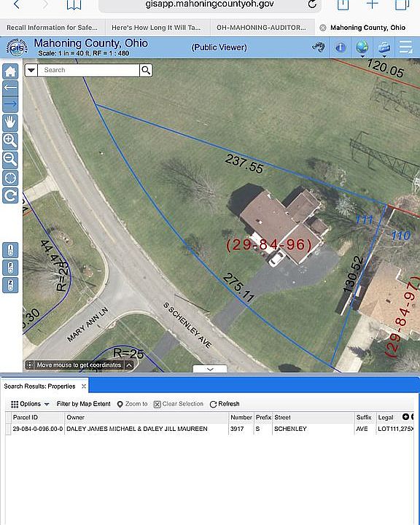
Task: Activate the Zoom In magnifier tool
Action: (x=10, y=141)
